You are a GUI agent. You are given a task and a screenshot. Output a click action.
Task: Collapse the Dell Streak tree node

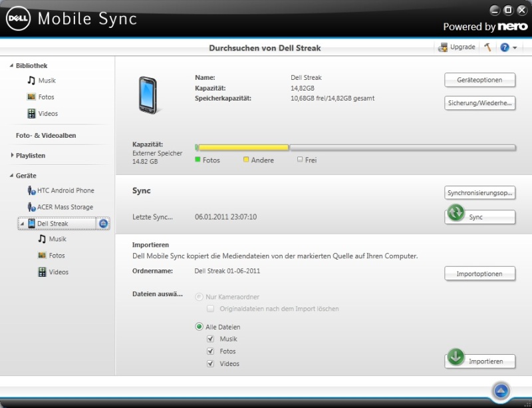[22, 224]
